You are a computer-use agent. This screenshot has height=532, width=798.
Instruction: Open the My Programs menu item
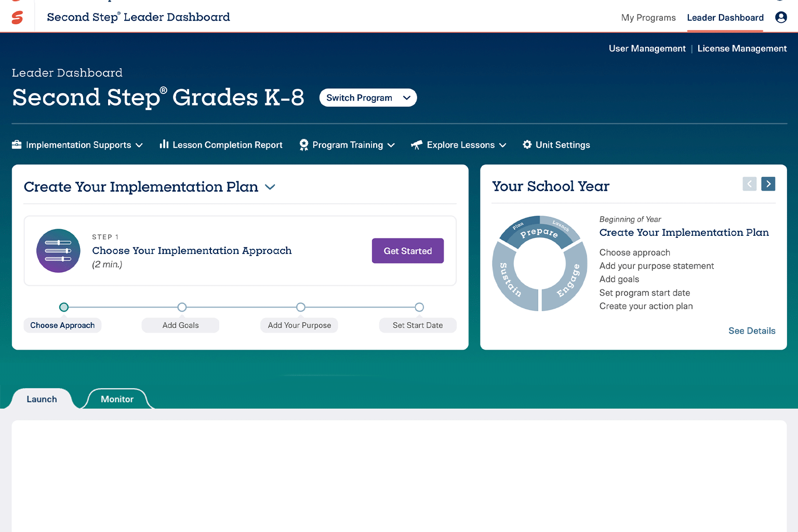point(648,17)
